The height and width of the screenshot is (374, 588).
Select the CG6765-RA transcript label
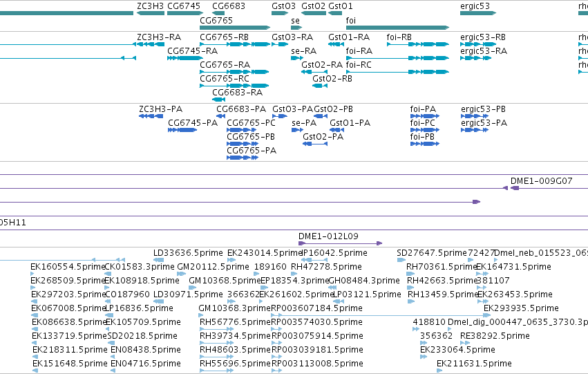pos(225,65)
